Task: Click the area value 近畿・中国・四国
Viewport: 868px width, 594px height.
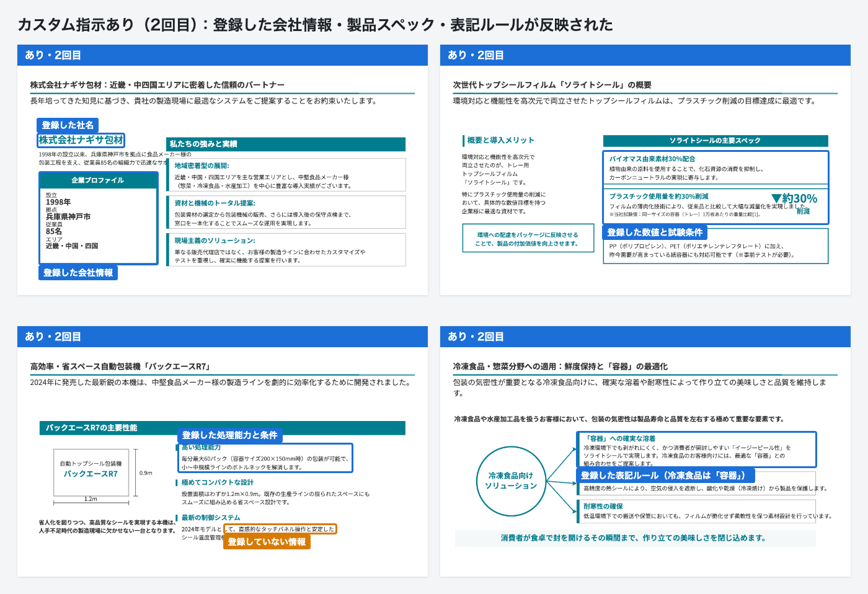Action: pos(72,246)
